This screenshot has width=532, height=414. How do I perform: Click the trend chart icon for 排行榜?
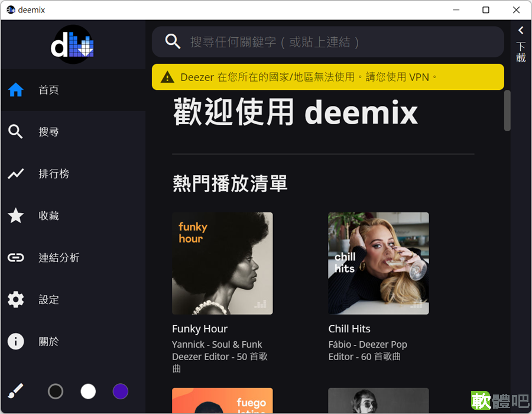point(15,174)
